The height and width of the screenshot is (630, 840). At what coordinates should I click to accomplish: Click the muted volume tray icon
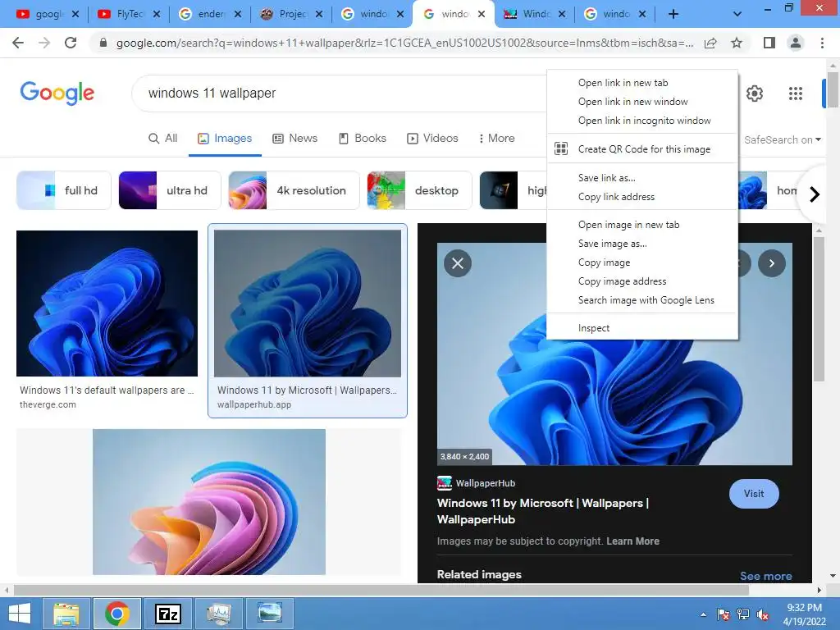coord(763,614)
